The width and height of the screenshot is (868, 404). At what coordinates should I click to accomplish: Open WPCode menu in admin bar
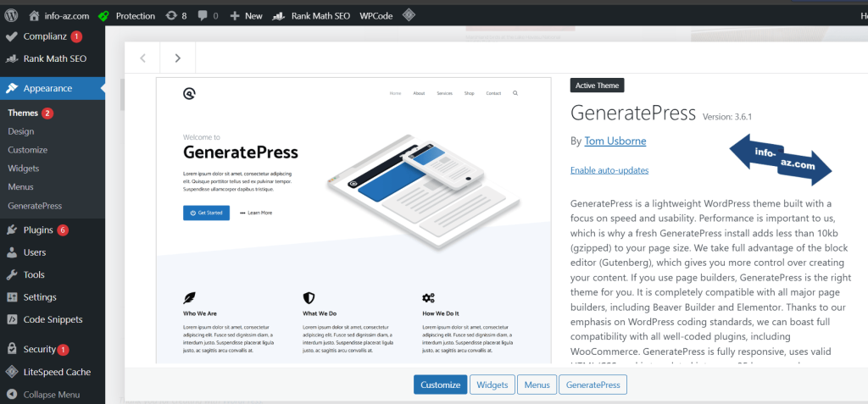point(376,15)
